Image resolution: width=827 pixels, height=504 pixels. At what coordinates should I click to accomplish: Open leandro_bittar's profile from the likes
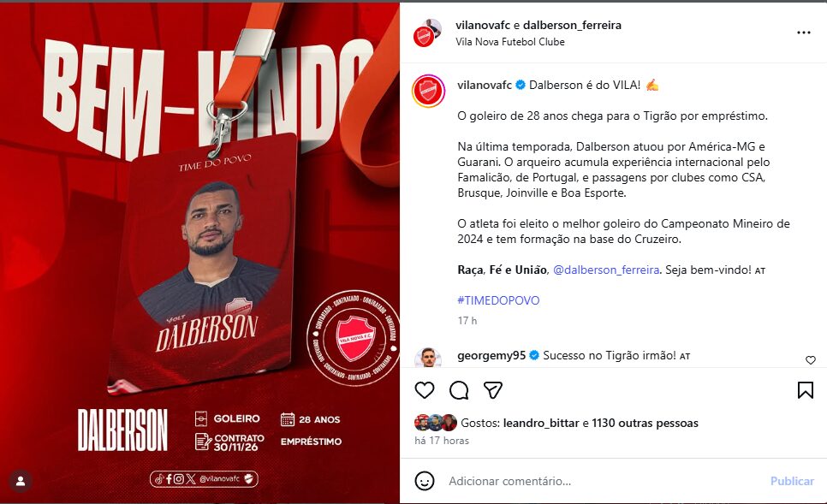(541, 423)
